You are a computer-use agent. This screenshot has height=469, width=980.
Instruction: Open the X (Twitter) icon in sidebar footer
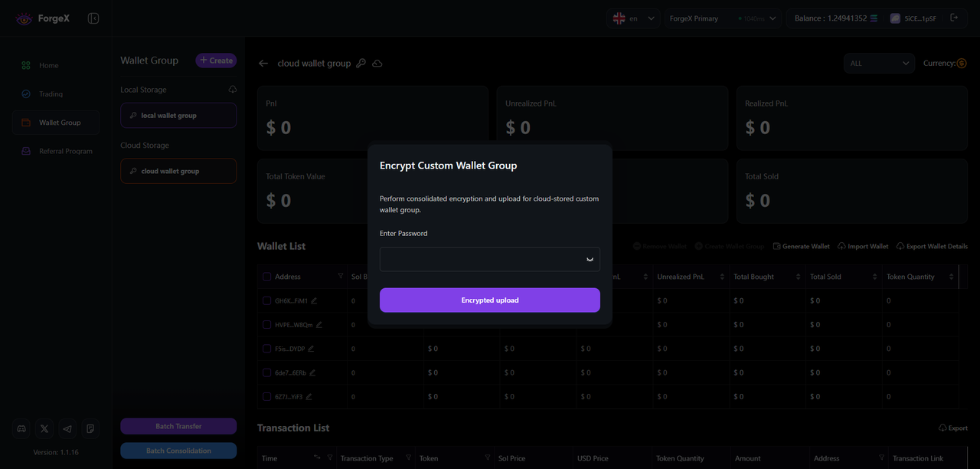click(x=44, y=429)
